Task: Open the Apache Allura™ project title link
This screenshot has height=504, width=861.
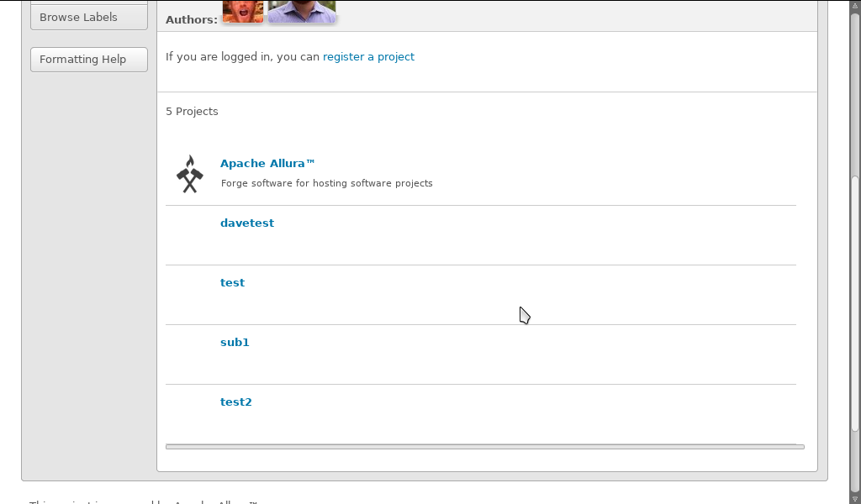Action: click(x=267, y=164)
